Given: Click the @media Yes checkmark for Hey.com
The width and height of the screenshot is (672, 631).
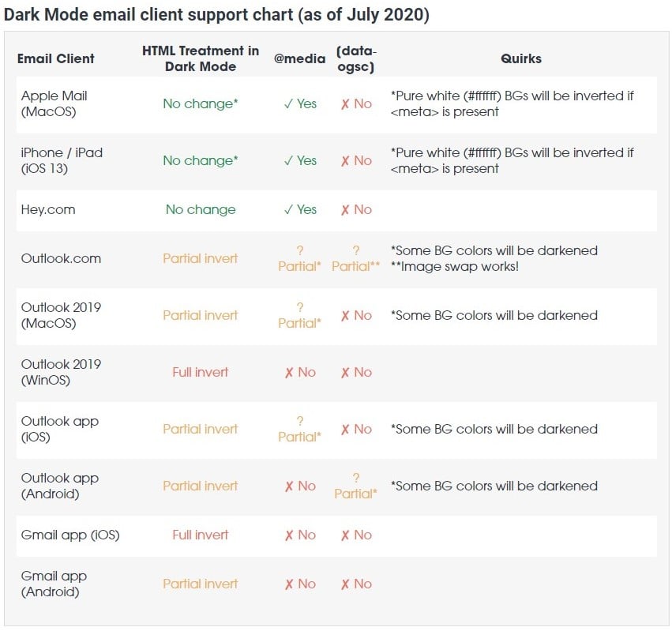Looking at the screenshot, I should coord(287,210).
